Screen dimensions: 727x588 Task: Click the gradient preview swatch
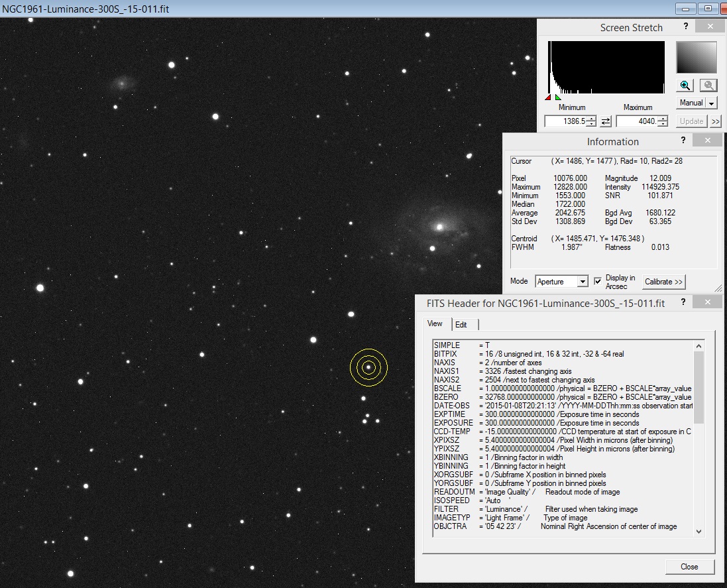coord(697,58)
